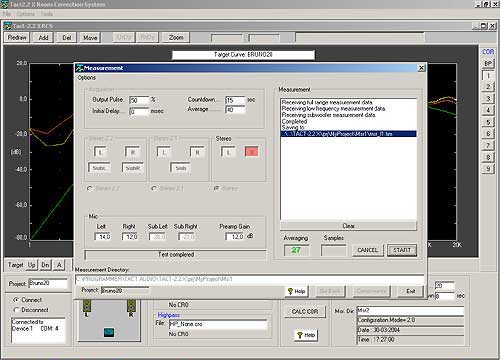The width and height of the screenshot is (500, 360).
Task: Click the 'Completed' line in the measurement log
Action: tap(294, 121)
